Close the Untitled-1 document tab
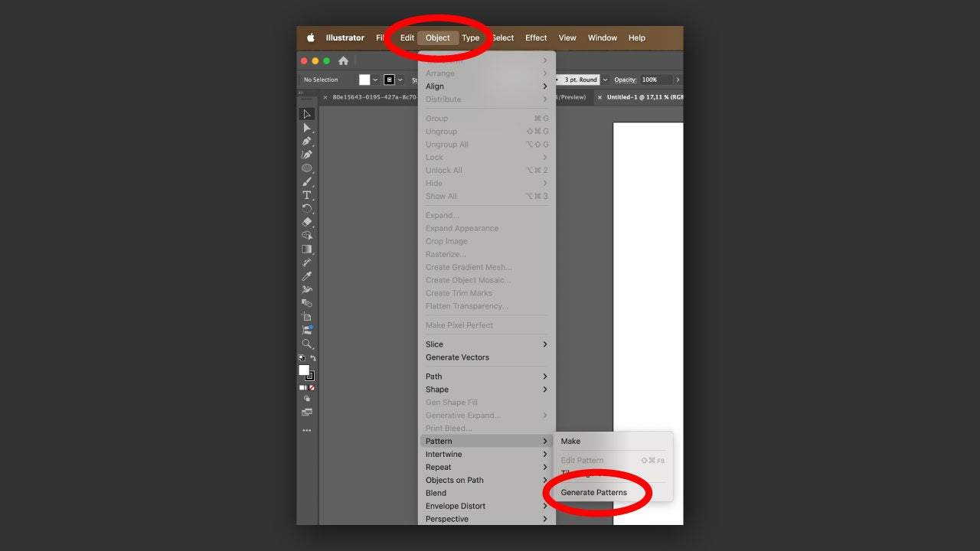This screenshot has width=980, height=551. tap(599, 98)
